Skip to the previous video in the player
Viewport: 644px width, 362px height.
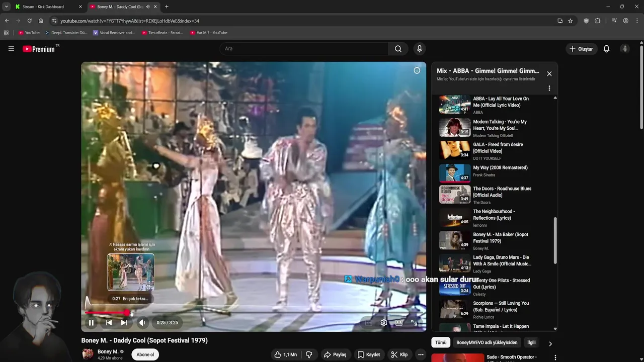click(109, 323)
